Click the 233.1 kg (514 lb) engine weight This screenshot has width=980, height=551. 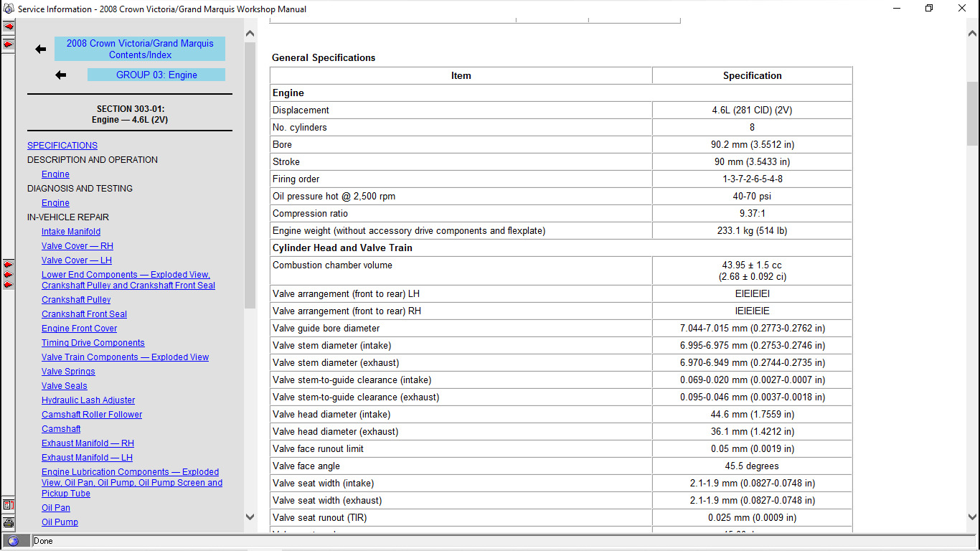click(752, 231)
